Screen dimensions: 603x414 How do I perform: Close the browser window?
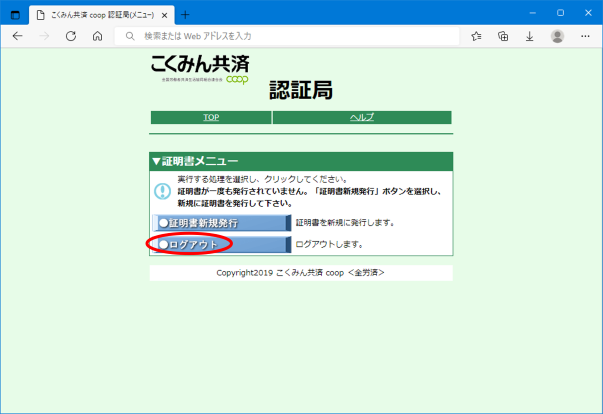click(x=588, y=13)
